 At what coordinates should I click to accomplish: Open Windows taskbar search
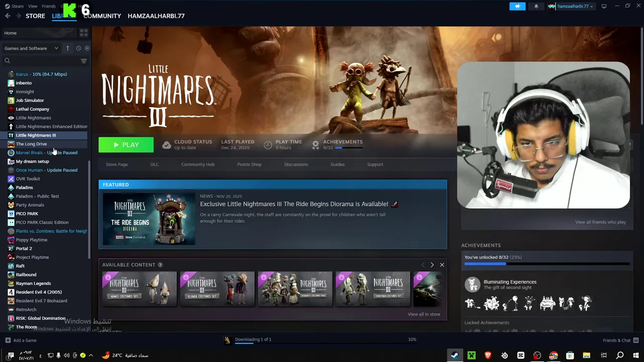[620, 355]
